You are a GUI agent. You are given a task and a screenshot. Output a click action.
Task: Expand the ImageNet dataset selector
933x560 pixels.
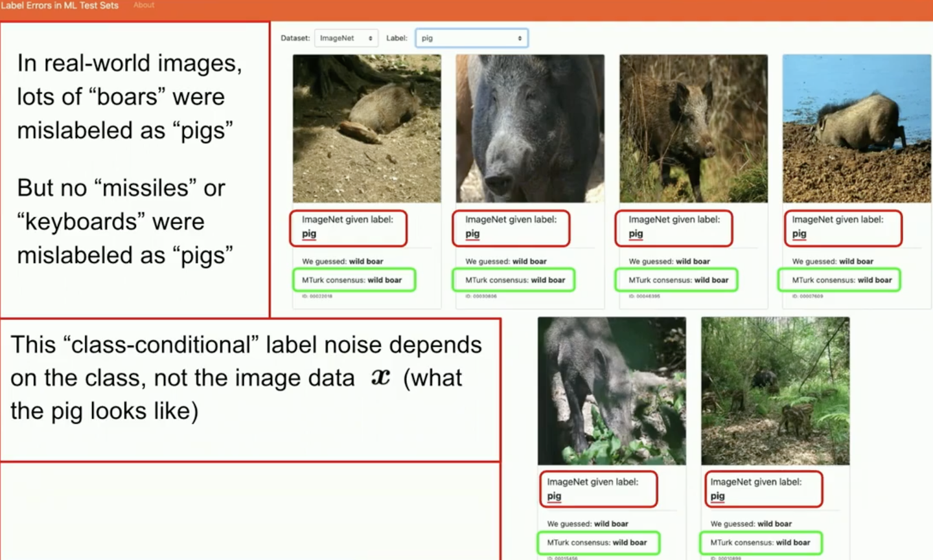[346, 38]
